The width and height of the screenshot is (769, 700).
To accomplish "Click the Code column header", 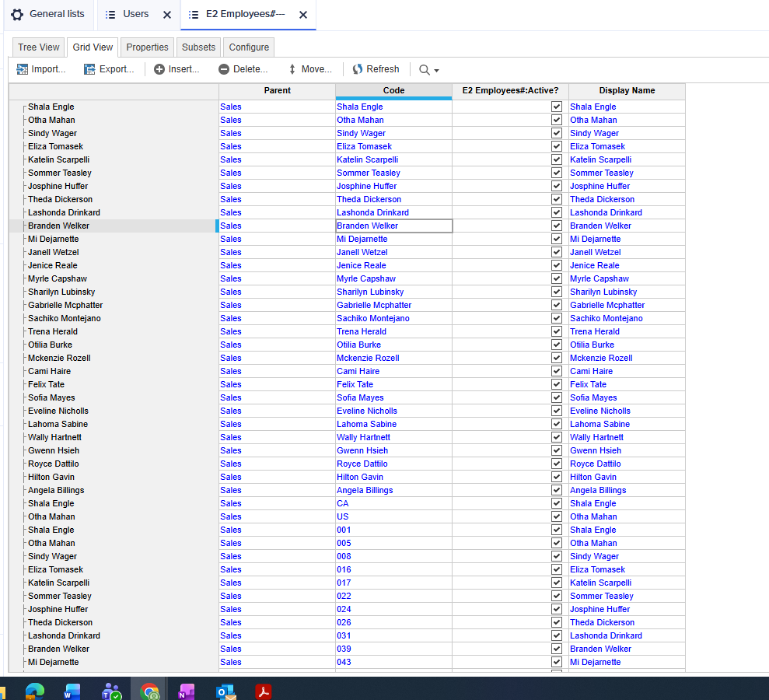I will pos(393,91).
